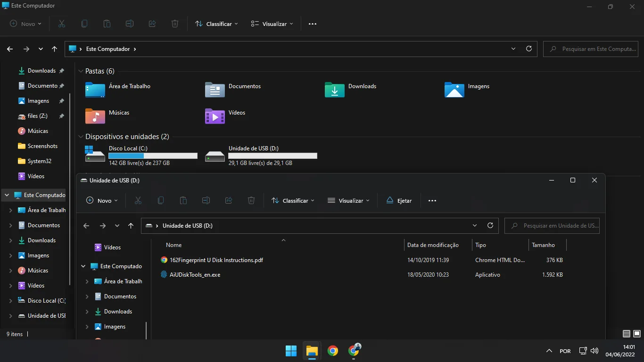Viewport: 644px width, 362px height.
Task: Click the Share icon in Este Computador toolbar
Action: pyautogui.click(x=152, y=24)
